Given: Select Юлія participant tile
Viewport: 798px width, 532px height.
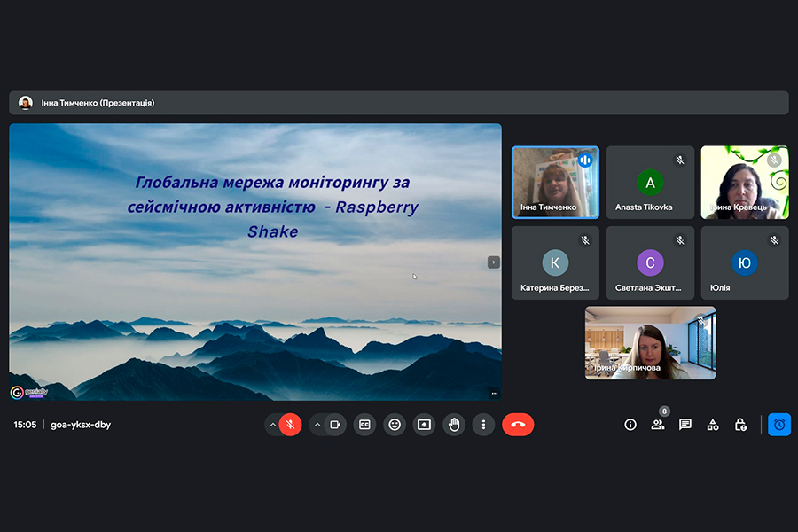Looking at the screenshot, I should coord(745,262).
